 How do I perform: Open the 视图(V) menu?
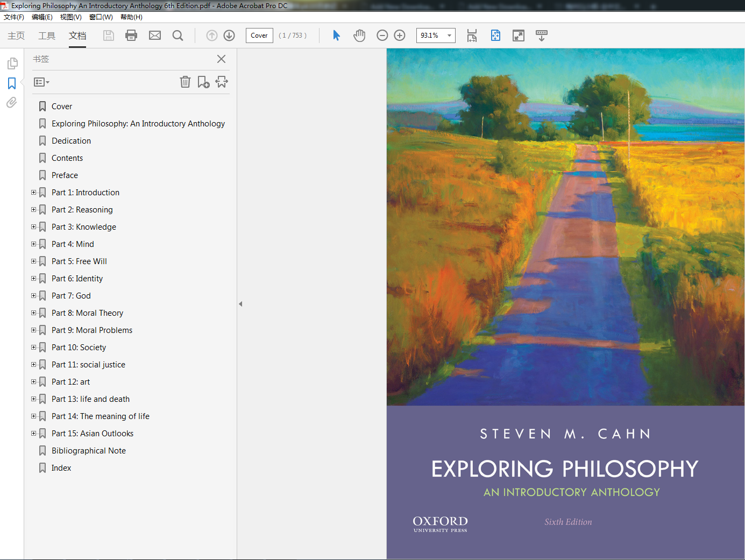[x=71, y=17]
